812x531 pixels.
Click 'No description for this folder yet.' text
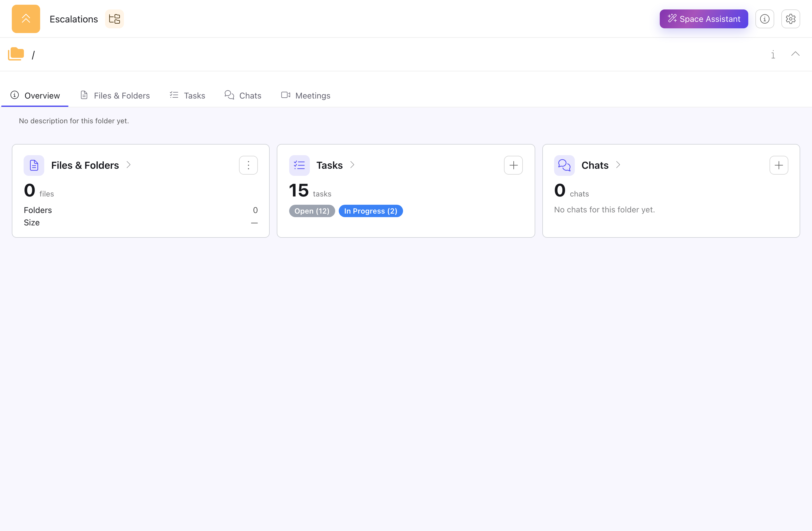(74, 121)
